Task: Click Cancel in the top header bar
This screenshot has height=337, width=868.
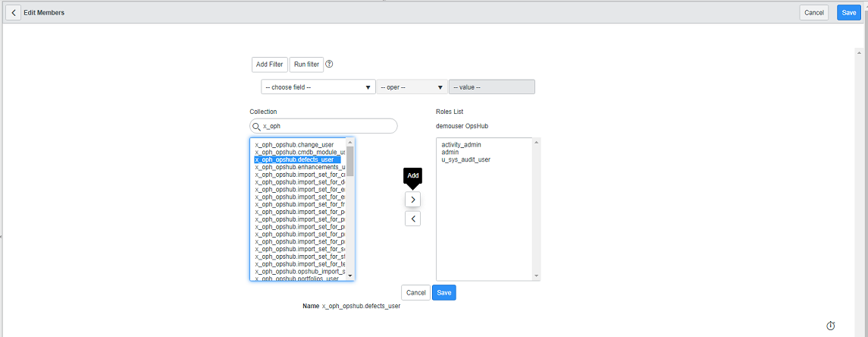Action: [813, 12]
